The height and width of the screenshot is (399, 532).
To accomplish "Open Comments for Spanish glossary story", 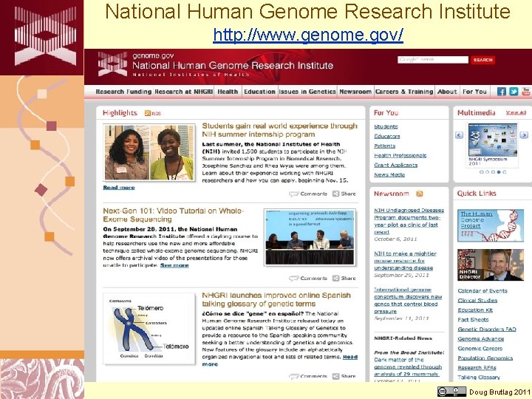I will pos(308,376).
